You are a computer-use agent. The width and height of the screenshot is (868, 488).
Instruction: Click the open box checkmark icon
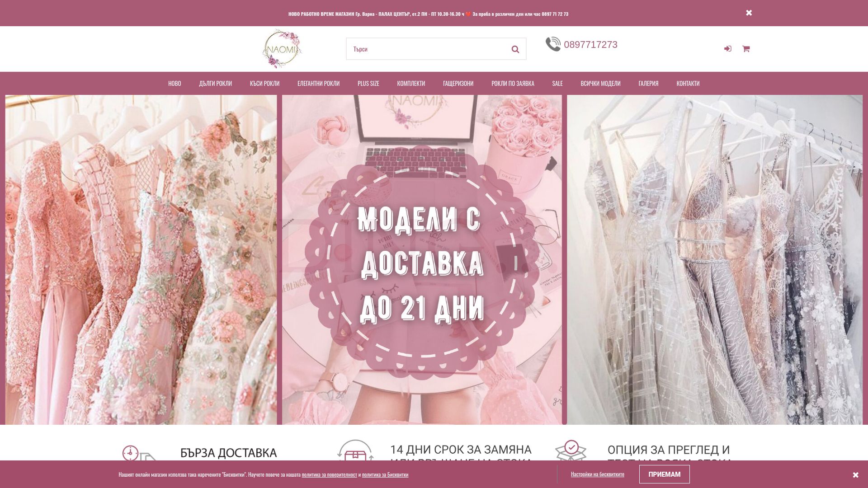tap(571, 450)
